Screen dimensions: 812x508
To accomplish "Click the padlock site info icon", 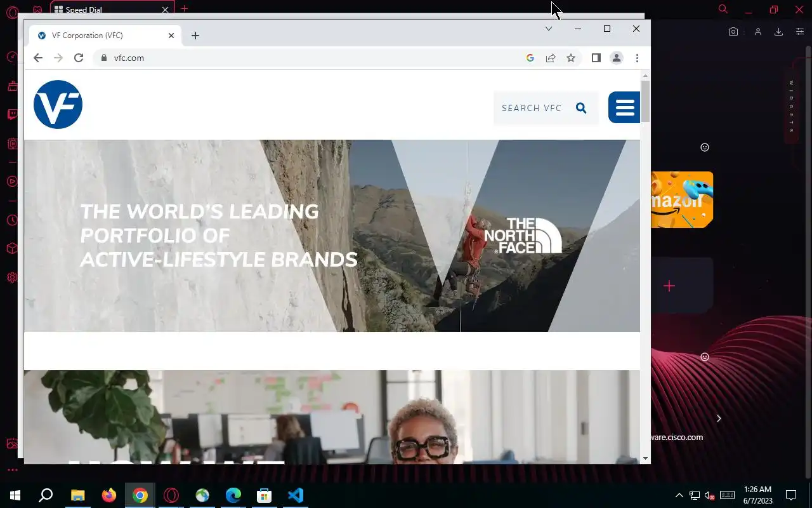I will [x=105, y=58].
